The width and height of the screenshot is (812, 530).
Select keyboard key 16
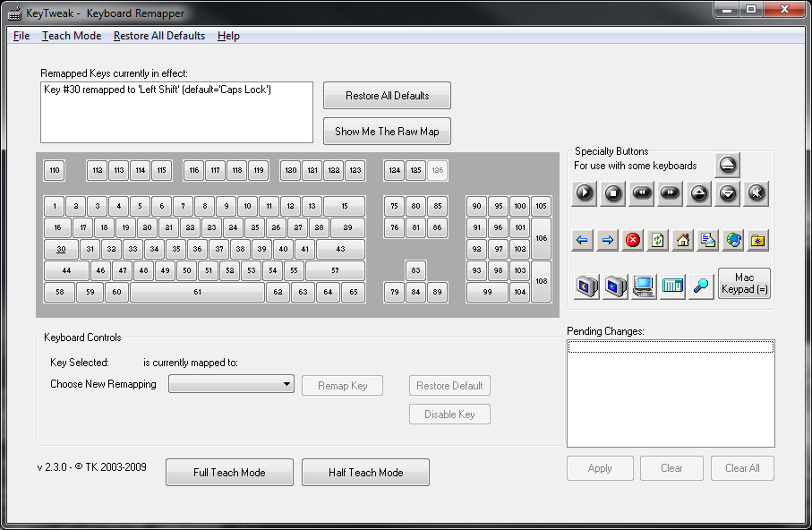[57, 227]
